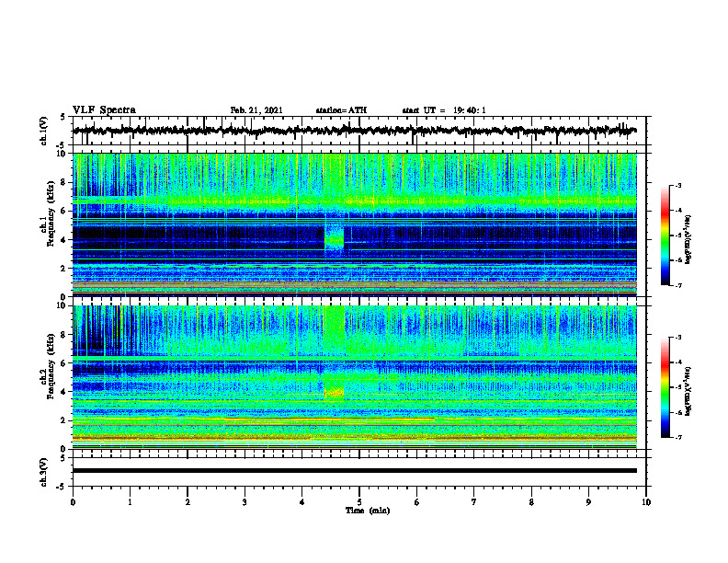Click the "8" frequency tick of the ch.2 spectrogram
Screen dimensions: 728x563
click(x=65, y=335)
